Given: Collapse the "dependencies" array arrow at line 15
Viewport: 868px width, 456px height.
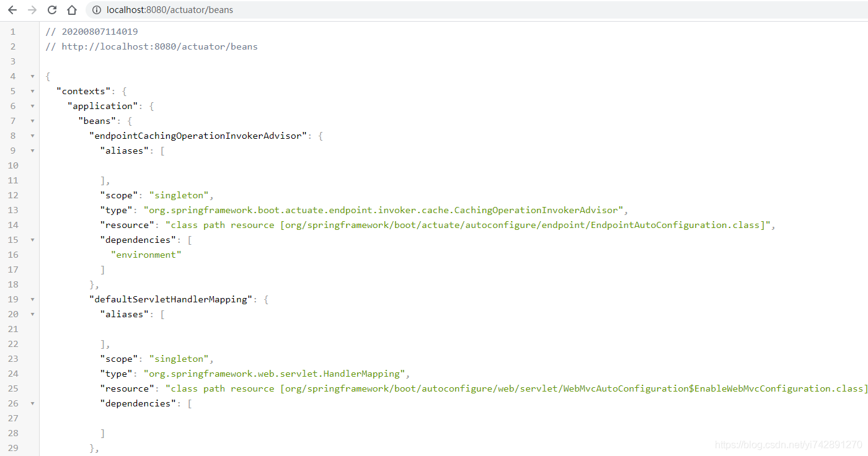Looking at the screenshot, I should (x=32, y=240).
